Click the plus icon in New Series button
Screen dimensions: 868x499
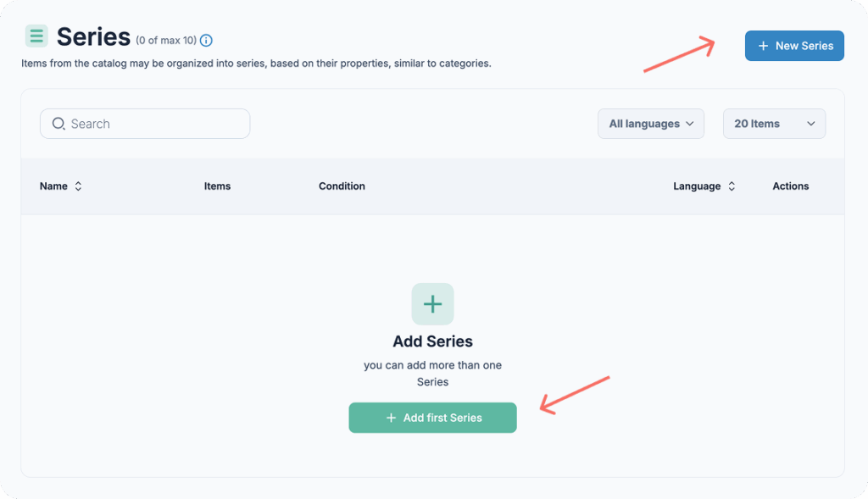pos(763,46)
